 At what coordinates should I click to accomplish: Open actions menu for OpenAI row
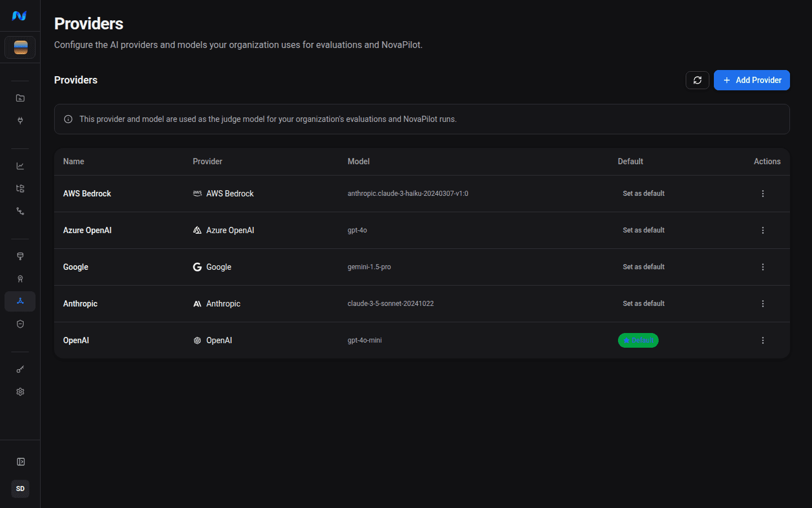click(x=763, y=340)
